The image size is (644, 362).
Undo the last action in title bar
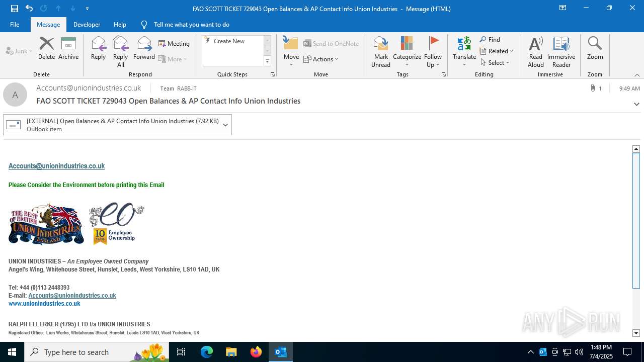pyautogui.click(x=29, y=9)
